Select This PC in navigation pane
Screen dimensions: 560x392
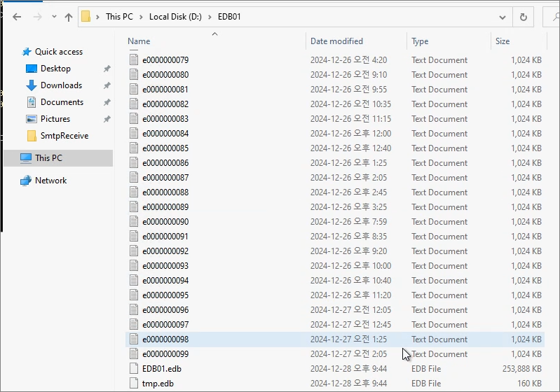(x=58, y=158)
